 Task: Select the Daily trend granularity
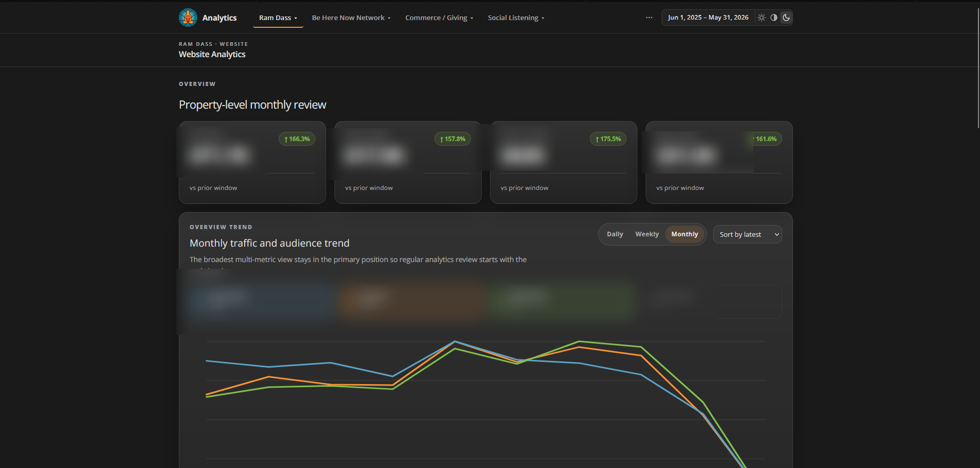(x=615, y=234)
